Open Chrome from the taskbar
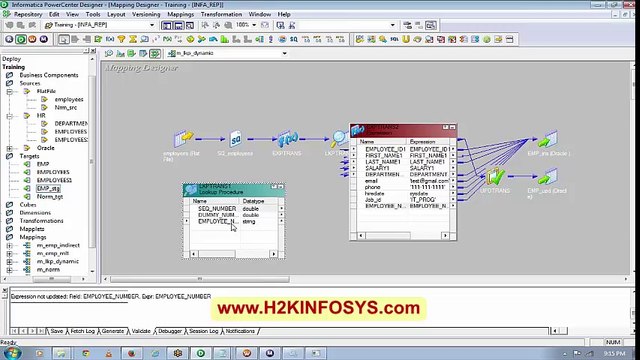Screen dimensions: 640x360 tap(86, 353)
